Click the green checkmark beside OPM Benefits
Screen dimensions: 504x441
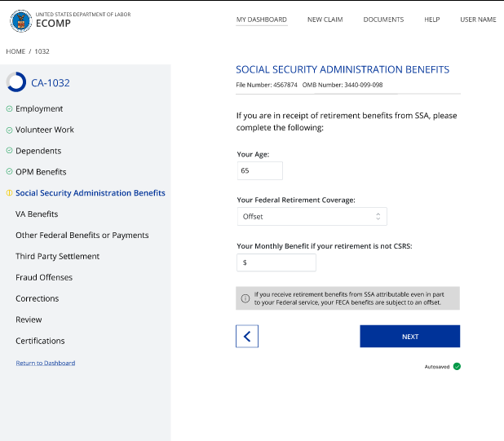(x=9, y=172)
